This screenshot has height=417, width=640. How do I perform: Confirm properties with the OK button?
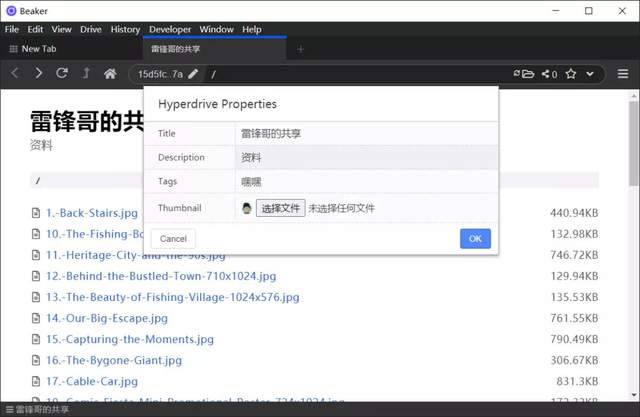click(x=475, y=239)
